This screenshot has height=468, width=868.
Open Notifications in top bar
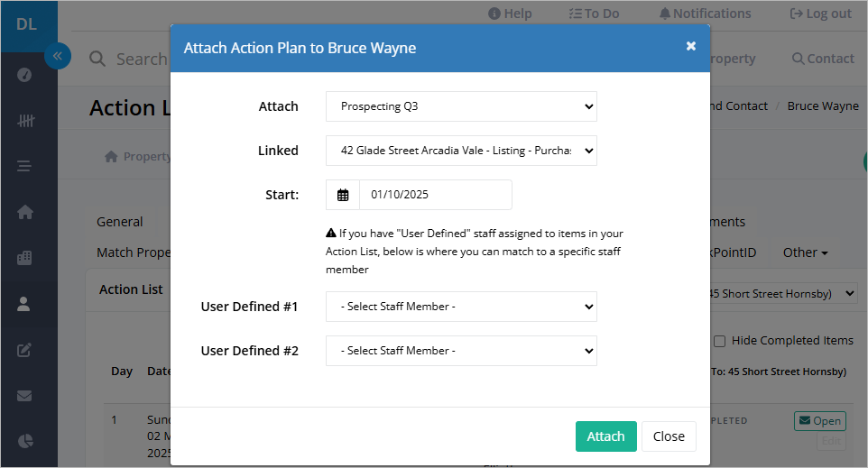tap(706, 14)
